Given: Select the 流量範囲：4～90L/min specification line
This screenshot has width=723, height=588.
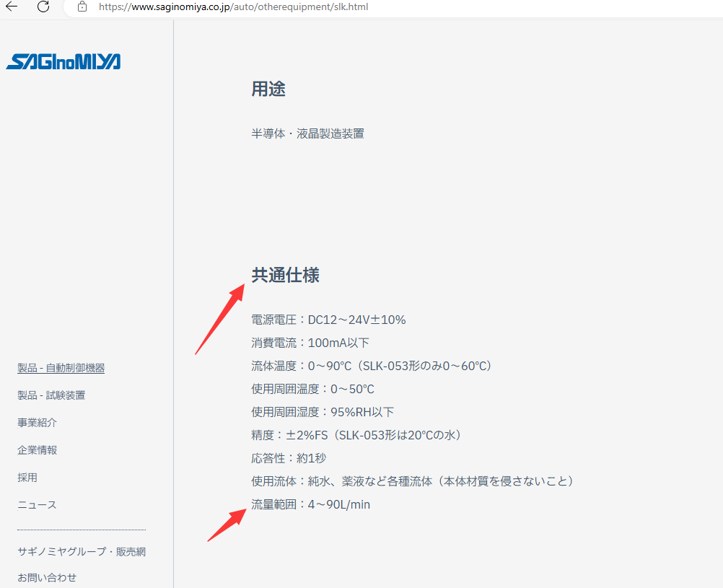Looking at the screenshot, I should [x=310, y=504].
